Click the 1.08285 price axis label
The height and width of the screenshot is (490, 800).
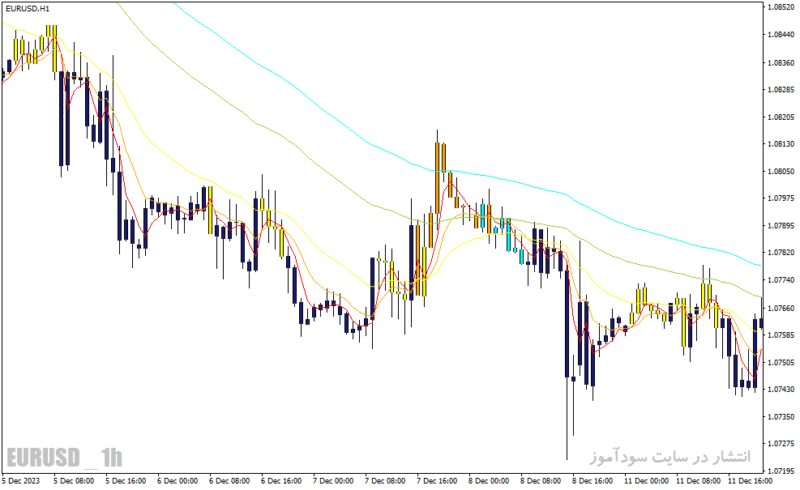coord(781,89)
